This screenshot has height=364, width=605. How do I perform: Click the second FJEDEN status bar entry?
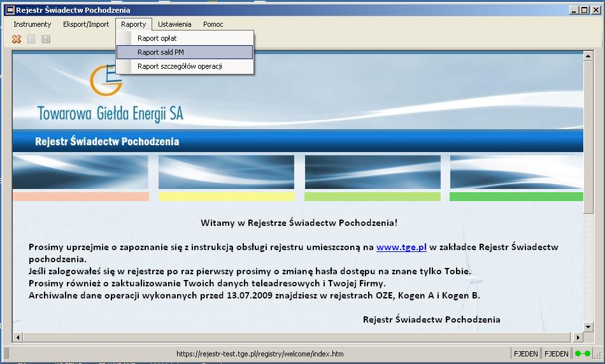[557, 354]
